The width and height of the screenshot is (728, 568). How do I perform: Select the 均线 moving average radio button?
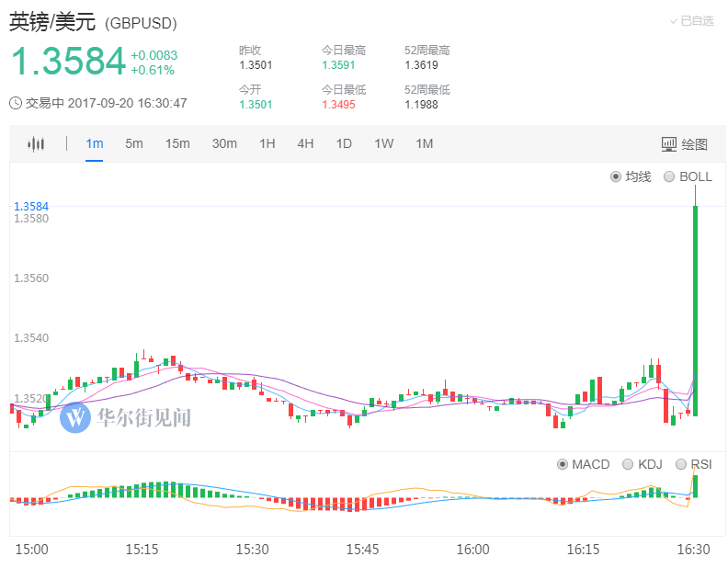click(616, 176)
